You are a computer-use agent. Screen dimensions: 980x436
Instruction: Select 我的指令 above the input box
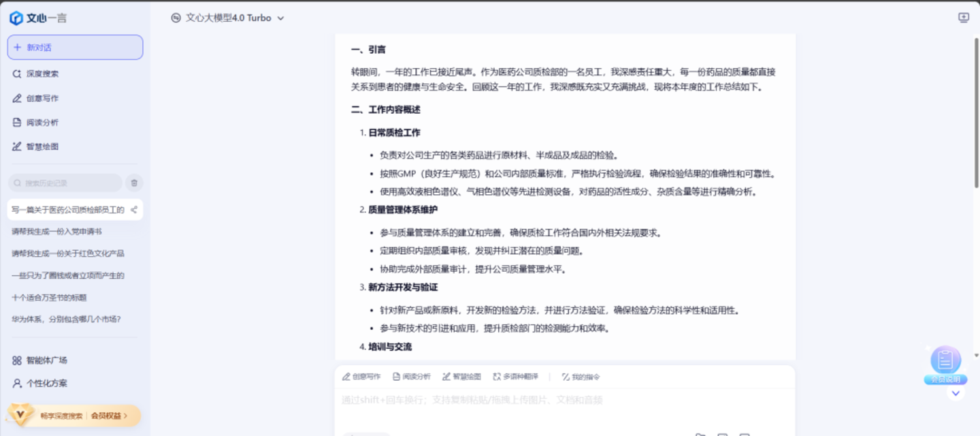[581, 377]
